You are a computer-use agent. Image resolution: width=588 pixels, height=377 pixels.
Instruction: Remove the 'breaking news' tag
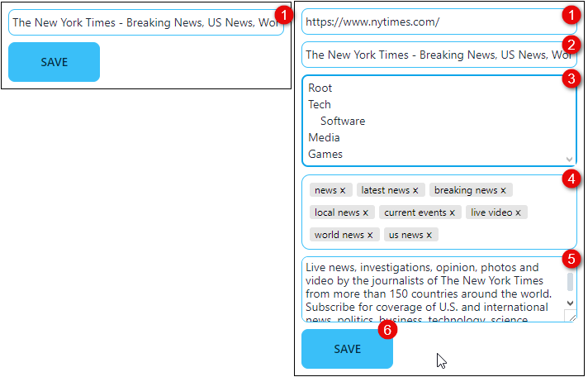click(x=503, y=191)
